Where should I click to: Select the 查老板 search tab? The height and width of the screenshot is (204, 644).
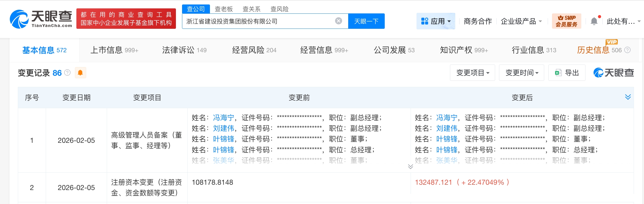point(224,9)
